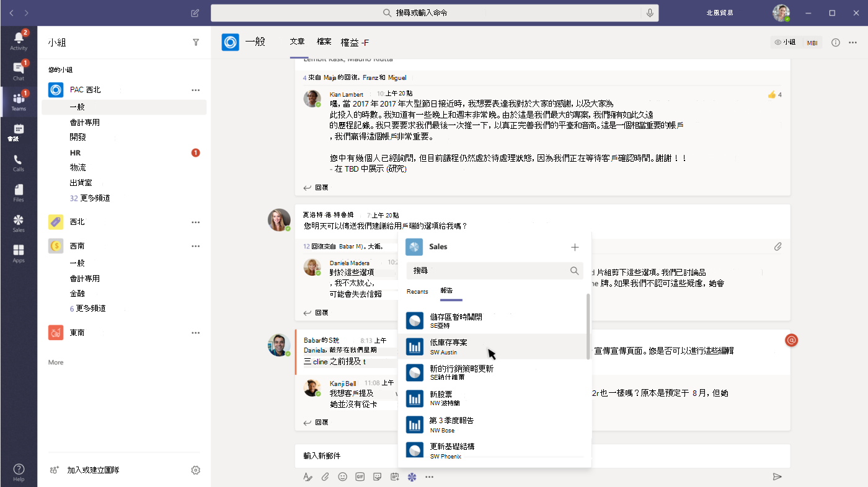
Task: Focus the search or command box
Action: [x=434, y=12]
